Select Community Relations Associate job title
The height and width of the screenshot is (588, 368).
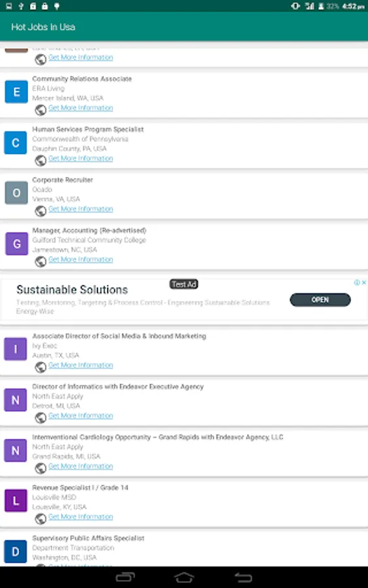click(x=82, y=79)
